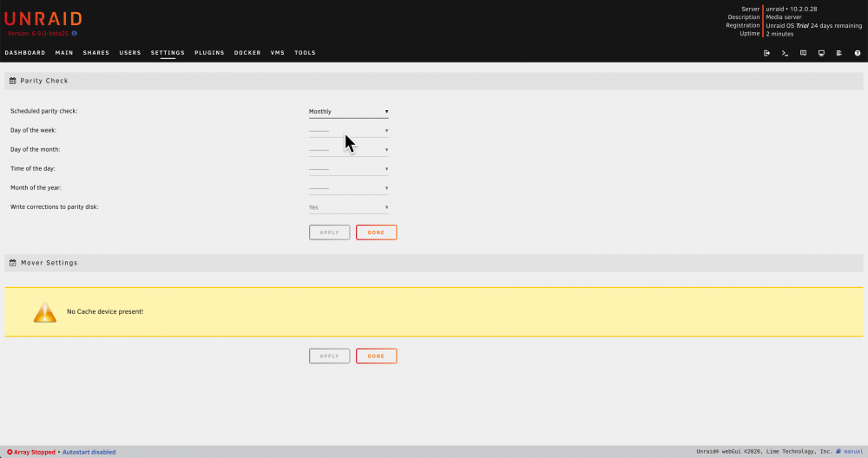Switch to Users tab
This screenshot has width=868, height=458.
point(130,53)
